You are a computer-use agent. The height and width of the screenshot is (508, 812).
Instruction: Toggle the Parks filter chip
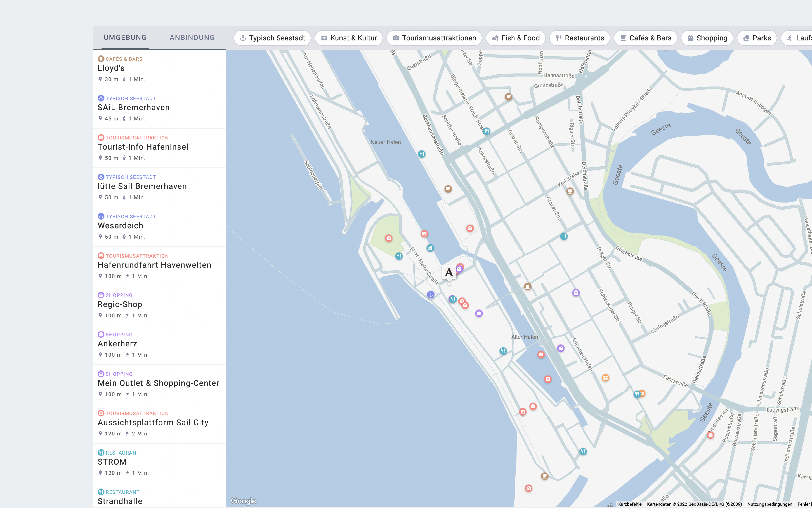click(757, 38)
